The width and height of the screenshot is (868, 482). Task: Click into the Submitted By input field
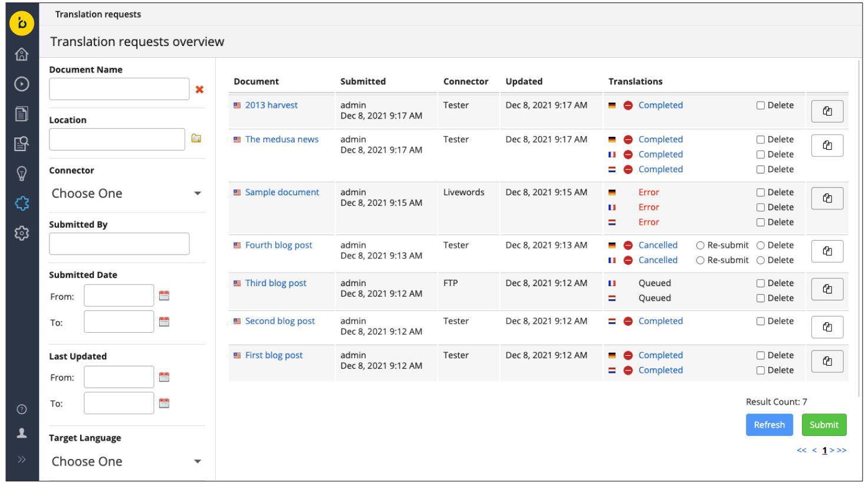119,244
